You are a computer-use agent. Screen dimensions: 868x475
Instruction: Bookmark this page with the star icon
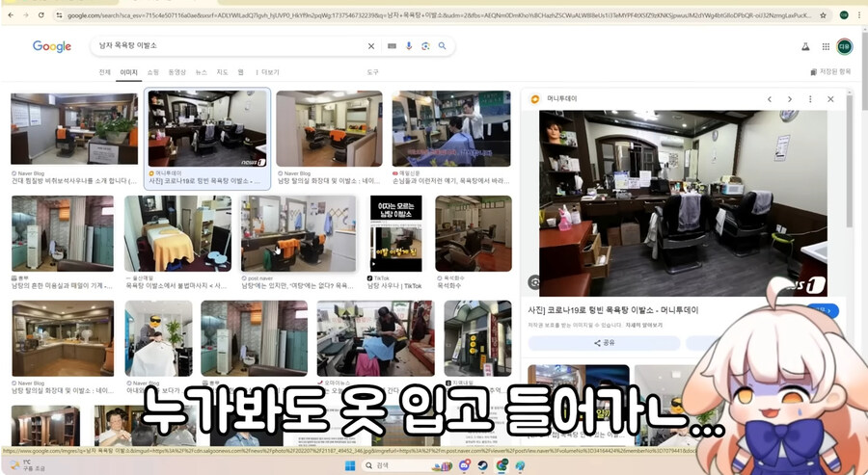[824, 15]
